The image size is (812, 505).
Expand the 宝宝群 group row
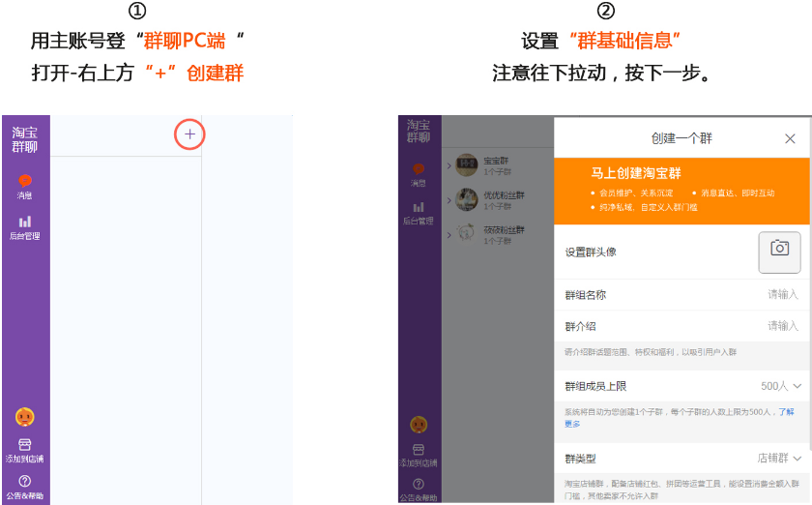click(x=449, y=165)
